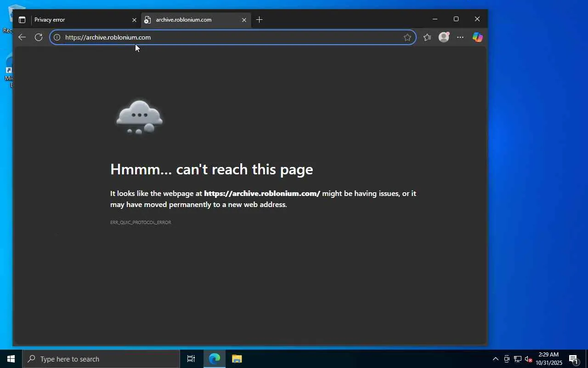Add this page to favorites star

tap(407, 37)
